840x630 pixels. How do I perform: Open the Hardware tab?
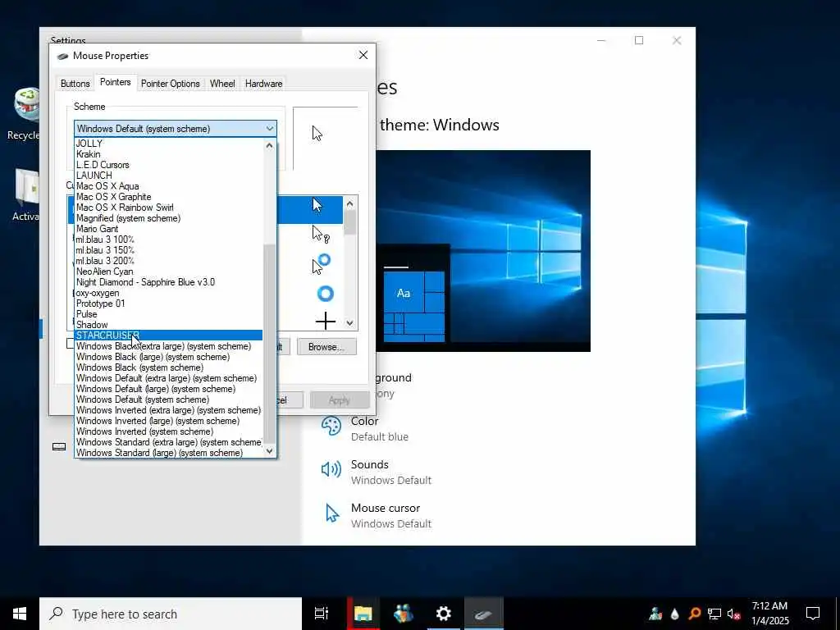(263, 84)
